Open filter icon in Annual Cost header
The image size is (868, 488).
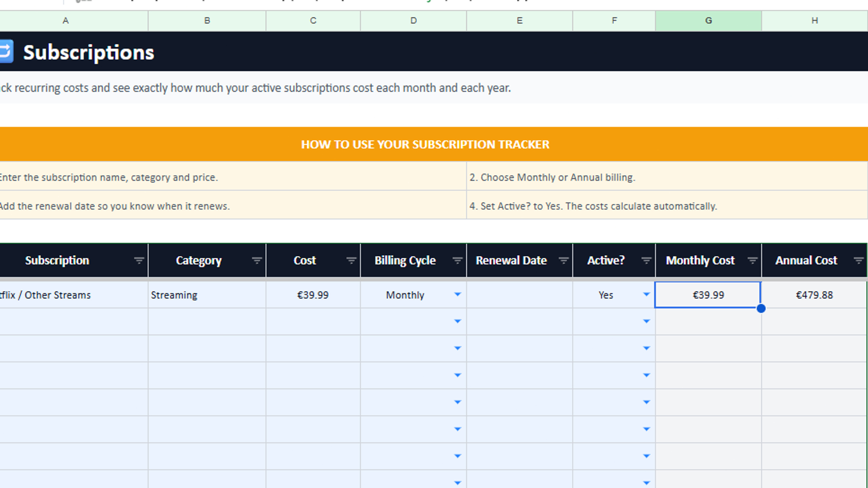click(x=859, y=260)
